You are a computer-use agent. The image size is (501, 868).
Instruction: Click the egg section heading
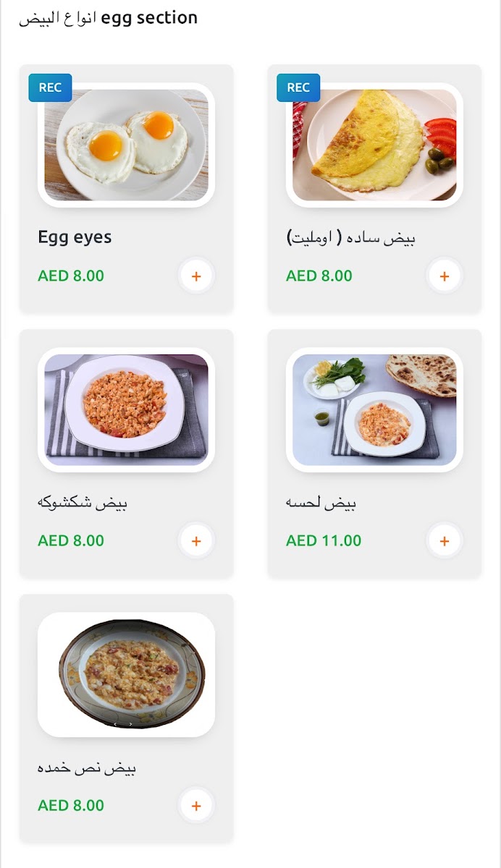(108, 18)
